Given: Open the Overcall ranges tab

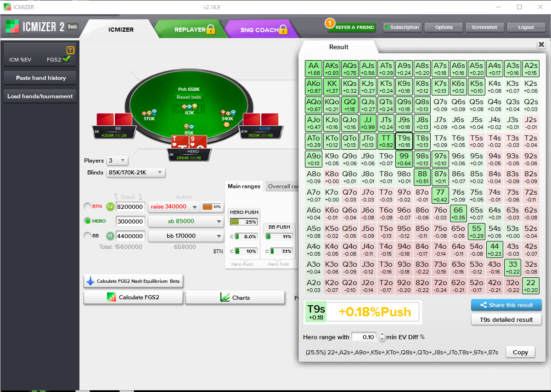Looking at the screenshot, I should click(x=282, y=186).
